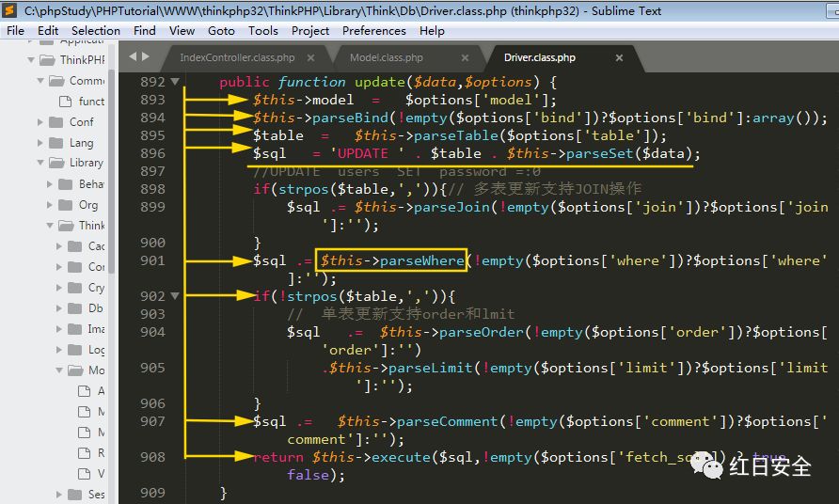Click the Model folder icon
Screen dimensions: 839x504
pyautogui.click(x=75, y=370)
